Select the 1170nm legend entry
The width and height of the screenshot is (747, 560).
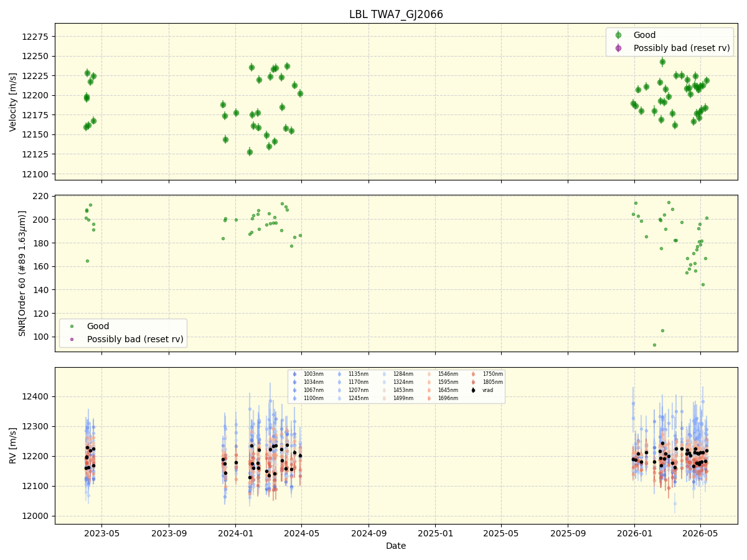pos(352,382)
